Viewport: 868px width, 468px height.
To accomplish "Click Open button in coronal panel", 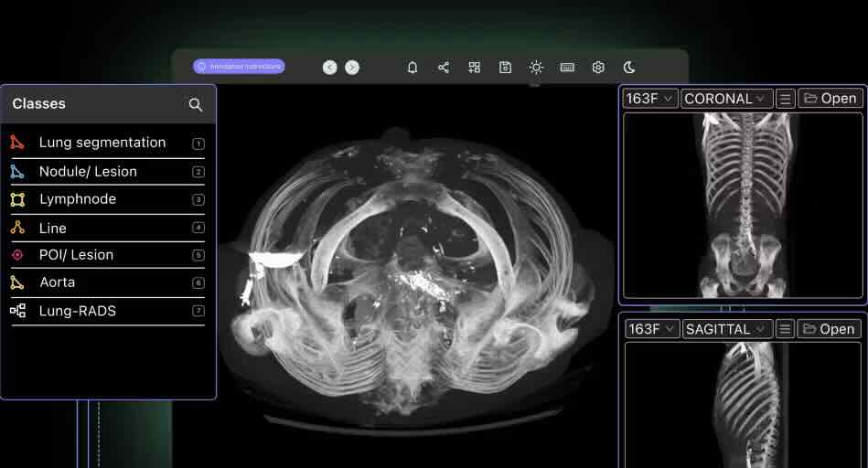I will click(830, 99).
